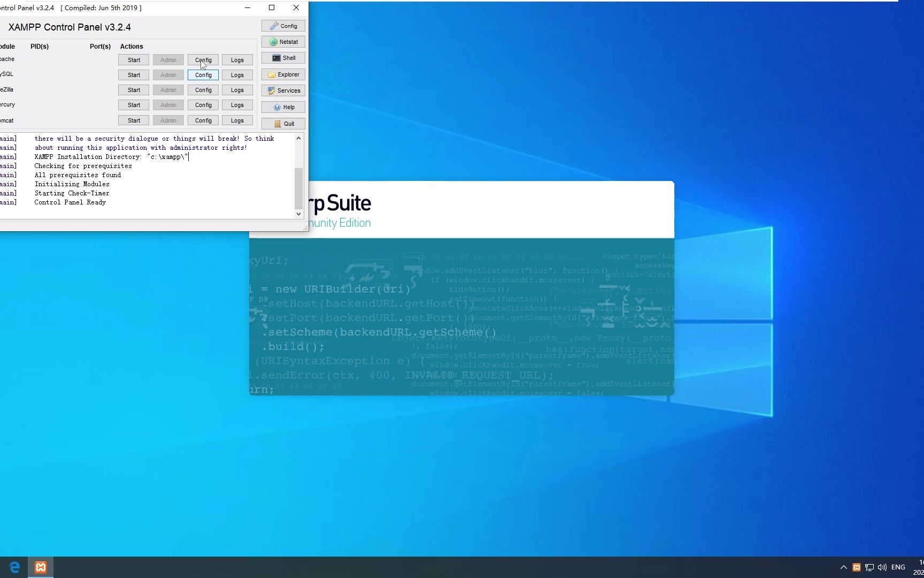
Task: Open Microsoft Edge from the taskbar
Action: point(14,567)
